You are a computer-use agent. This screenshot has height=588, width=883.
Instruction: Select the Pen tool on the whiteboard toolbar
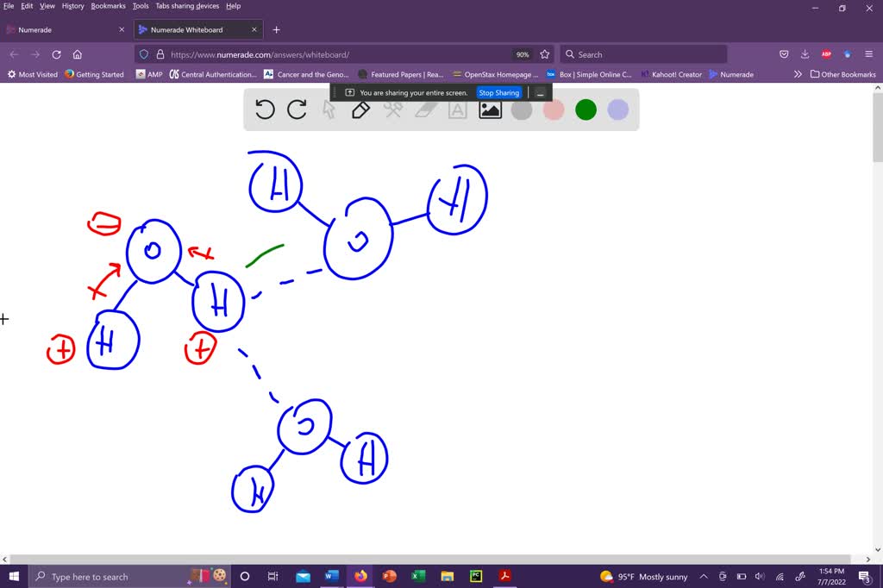click(360, 109)
